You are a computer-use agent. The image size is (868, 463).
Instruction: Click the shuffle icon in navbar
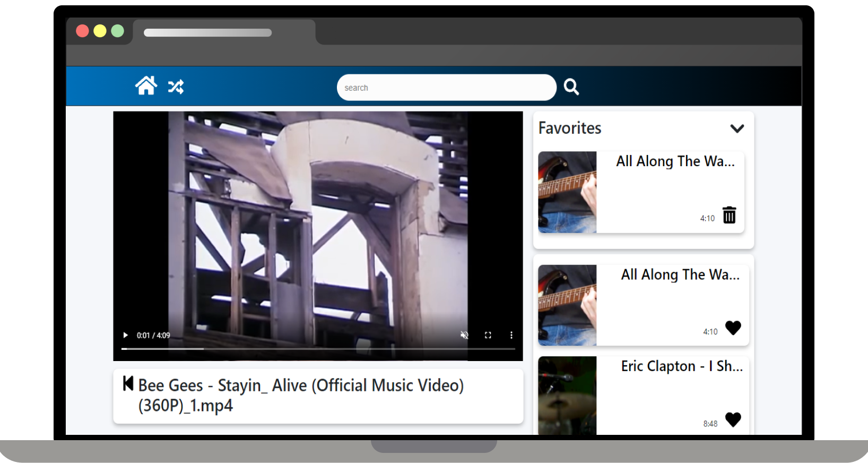[176, 87]
